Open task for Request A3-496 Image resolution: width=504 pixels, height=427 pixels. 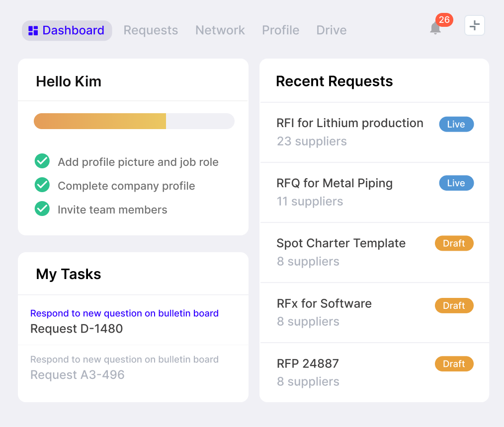[x=78, y=374]
